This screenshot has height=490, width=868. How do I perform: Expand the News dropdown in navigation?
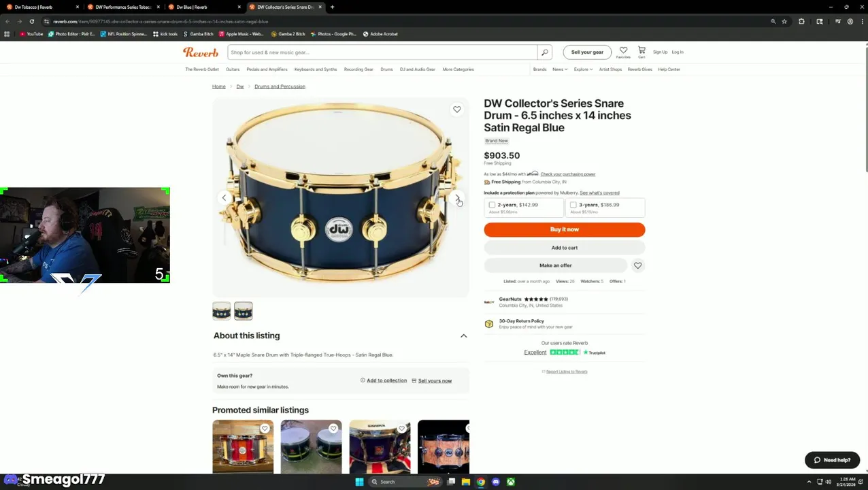[560, 69]
